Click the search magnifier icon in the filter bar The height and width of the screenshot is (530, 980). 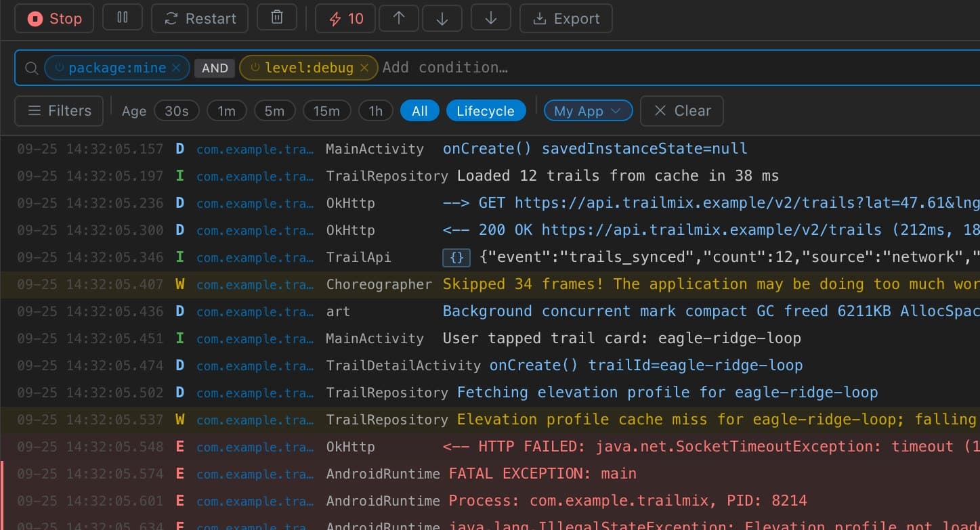[31, 68]
